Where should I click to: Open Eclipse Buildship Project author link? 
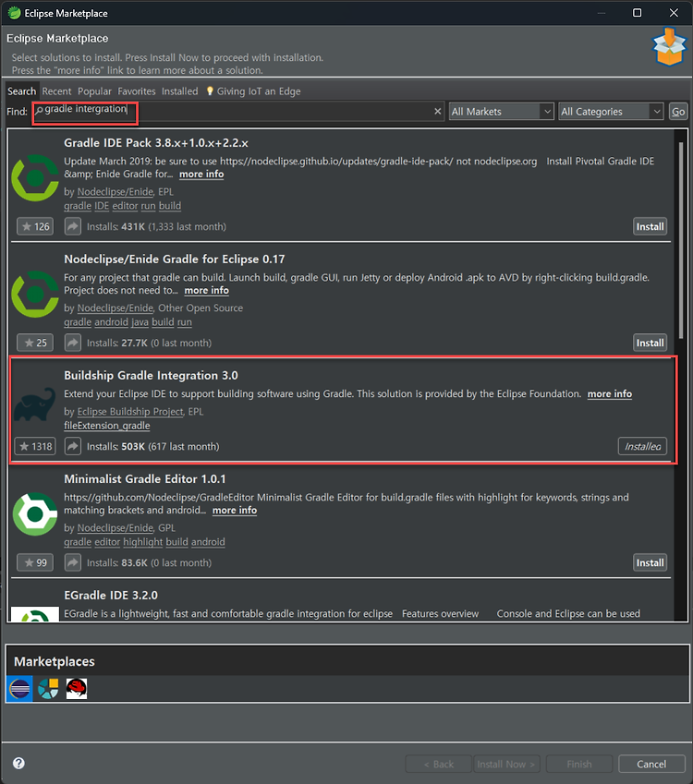tap(130, 412)
